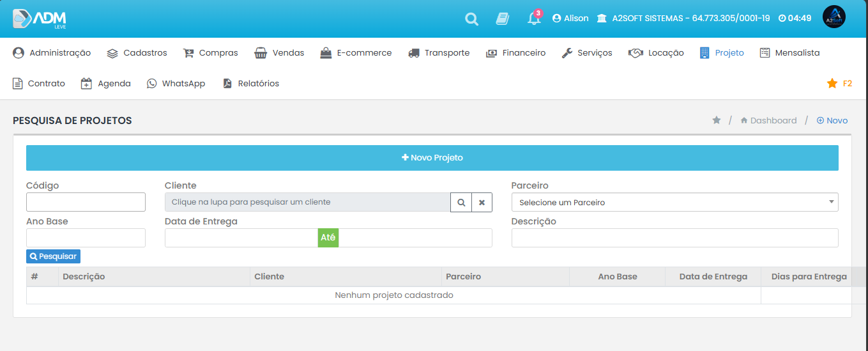Sort by Data de Entrega column header
The height and width of the screenshot is (351, 868).
point(713,277)
